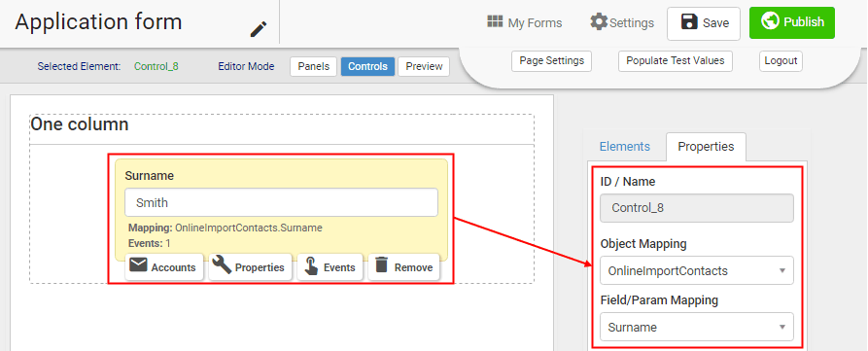Click the Object Mapping label
Viewport: 868px width, 351px height.
point(643,244)
